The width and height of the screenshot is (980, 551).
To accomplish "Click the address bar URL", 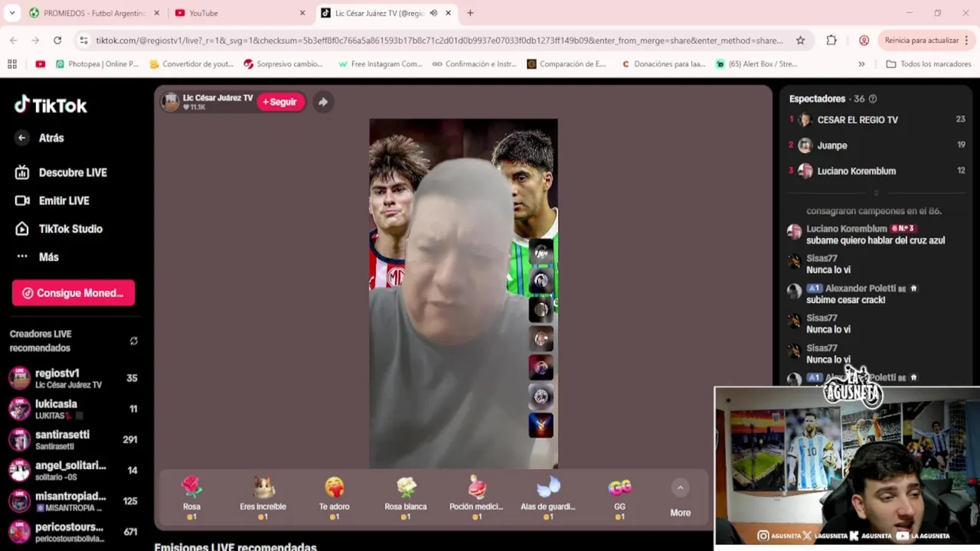I will [439, 41].
